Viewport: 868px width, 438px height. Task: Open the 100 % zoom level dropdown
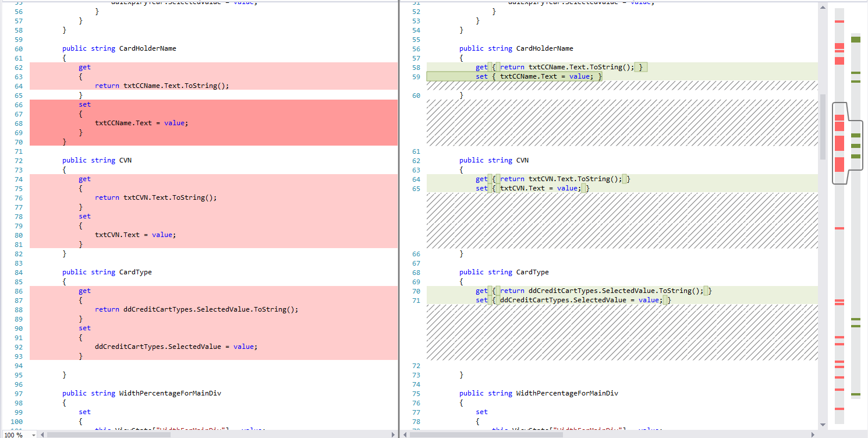click(33, 435)
